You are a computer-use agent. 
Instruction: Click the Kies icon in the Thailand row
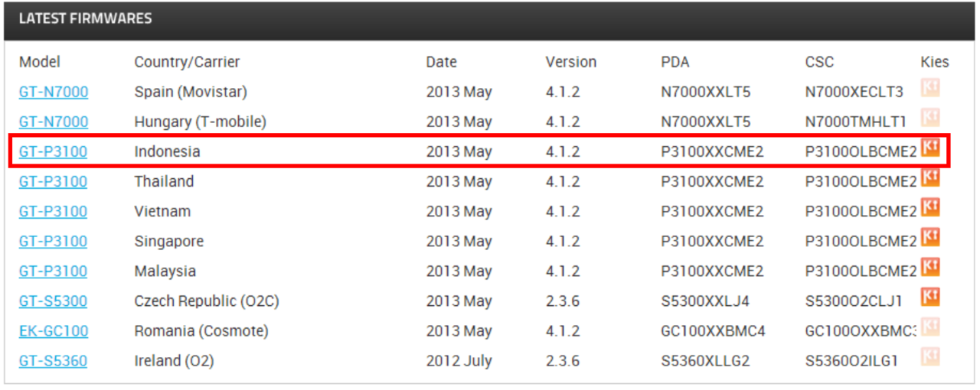pos(930,177)
